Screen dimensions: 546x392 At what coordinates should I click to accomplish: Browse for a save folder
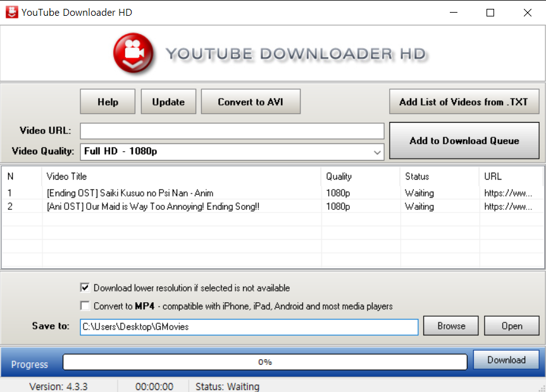click(x=451, y=326)
